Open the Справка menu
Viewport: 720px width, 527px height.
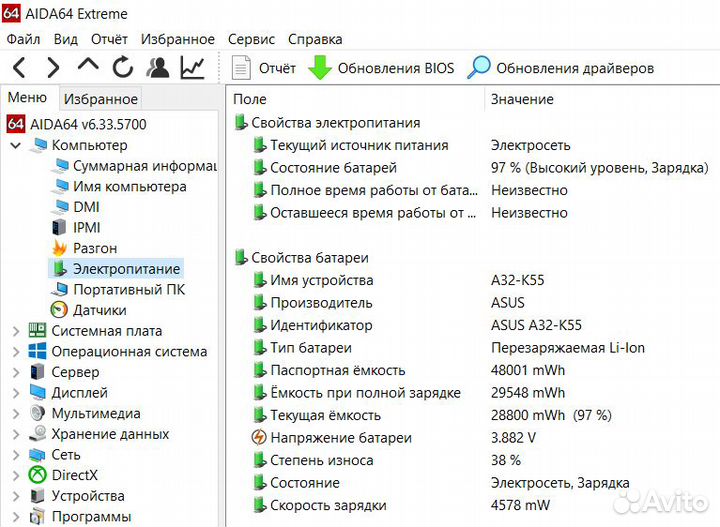click(x=315, y=39)
